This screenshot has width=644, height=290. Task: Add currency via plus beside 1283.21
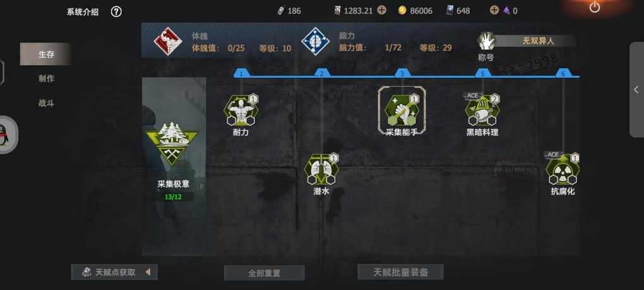coord(381,10)
